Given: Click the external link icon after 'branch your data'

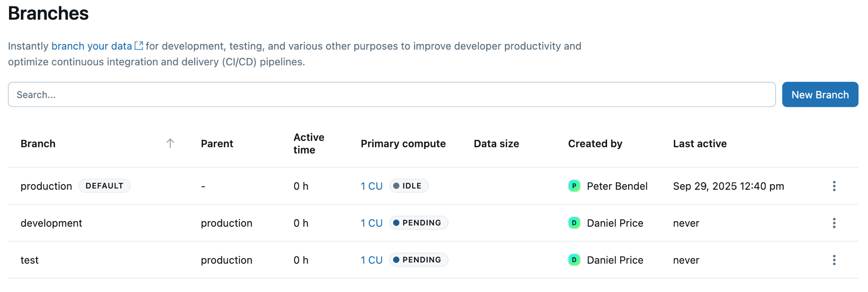Looking at the screenshot, I should [139, 46].
